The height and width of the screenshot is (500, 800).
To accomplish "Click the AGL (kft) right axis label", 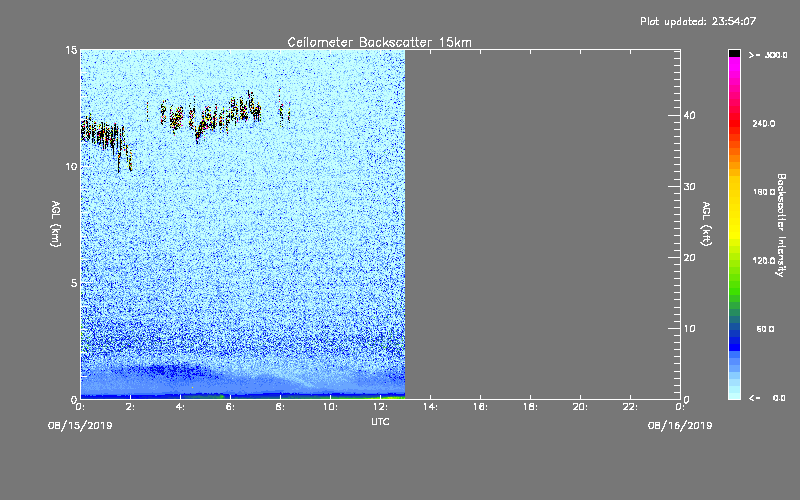I will (706, 224).
